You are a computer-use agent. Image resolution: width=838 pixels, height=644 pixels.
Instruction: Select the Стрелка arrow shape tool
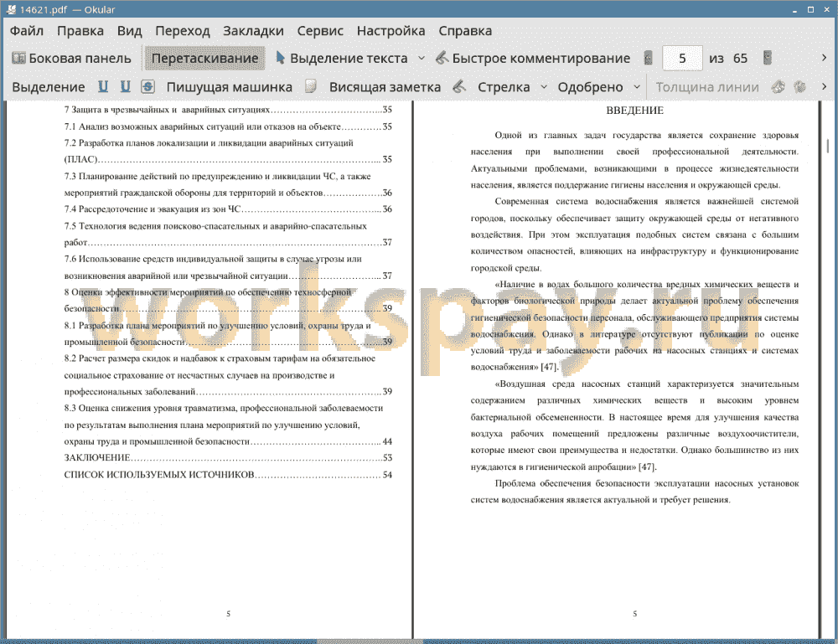(x=504, y=87)
